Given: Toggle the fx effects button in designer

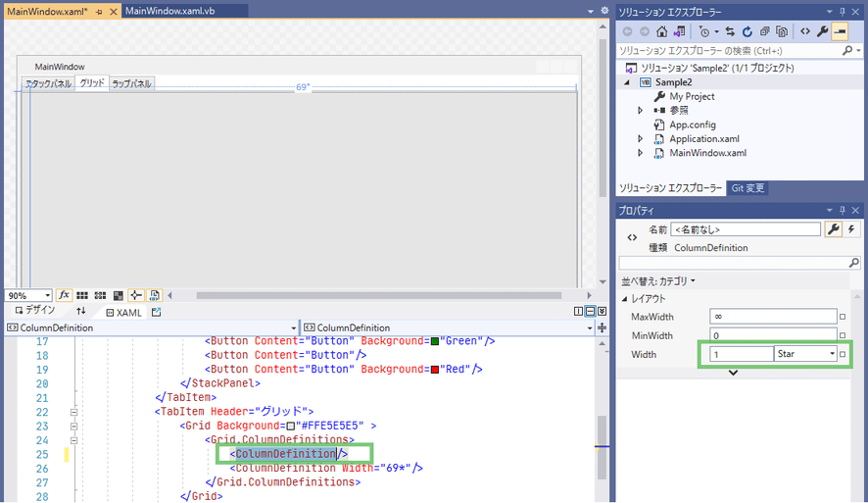Looking at the screenshot, I should click(x=65, y=295).
